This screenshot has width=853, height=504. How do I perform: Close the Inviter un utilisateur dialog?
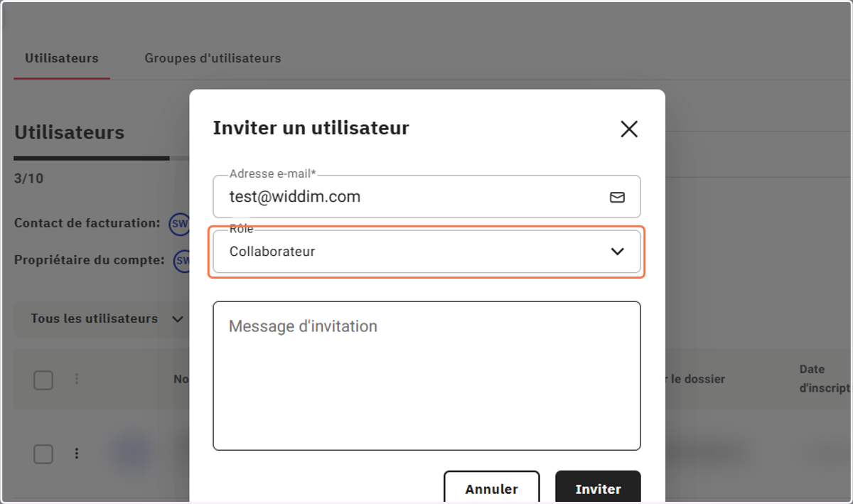pos(629,129)
